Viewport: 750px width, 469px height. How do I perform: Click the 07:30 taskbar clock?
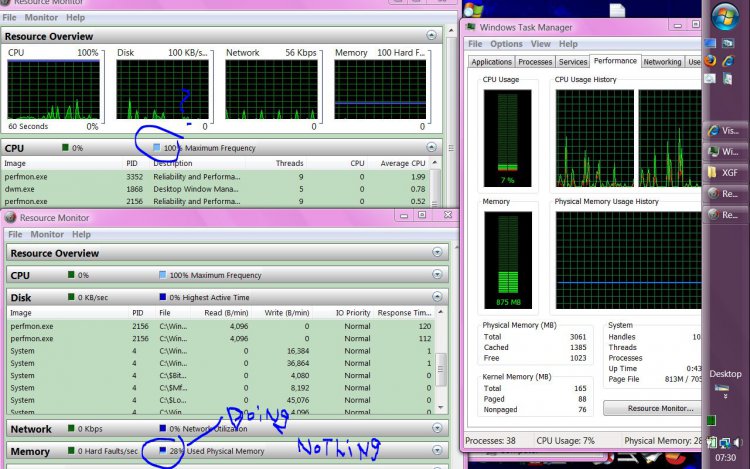725,458
